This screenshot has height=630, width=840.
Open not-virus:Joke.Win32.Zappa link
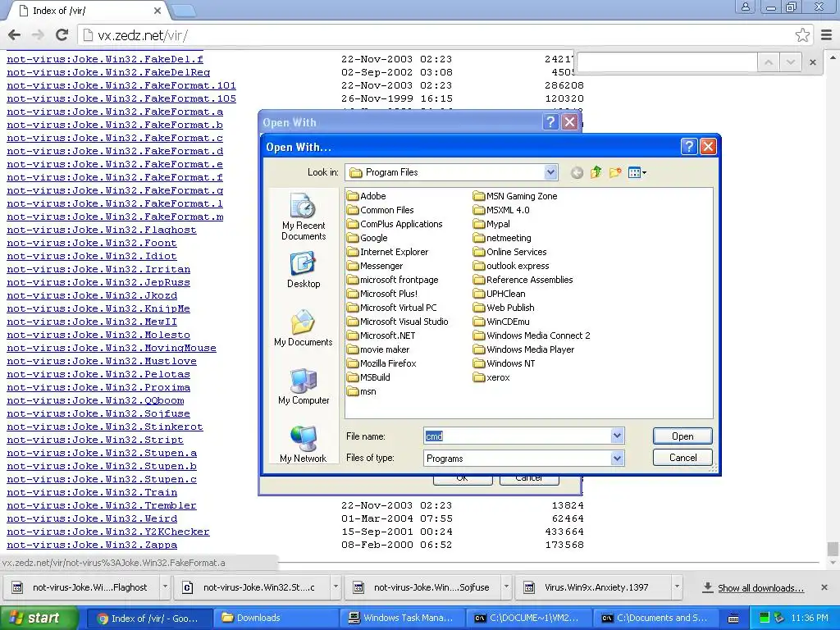coord(92,545)
